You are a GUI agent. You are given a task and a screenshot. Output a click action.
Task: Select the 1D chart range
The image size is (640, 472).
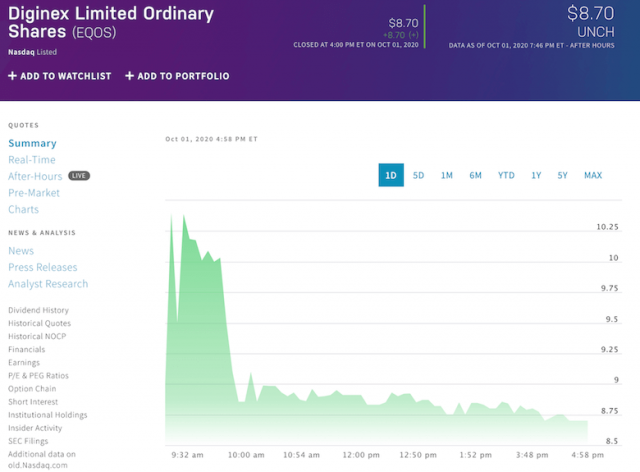click(x=391, y=175)
